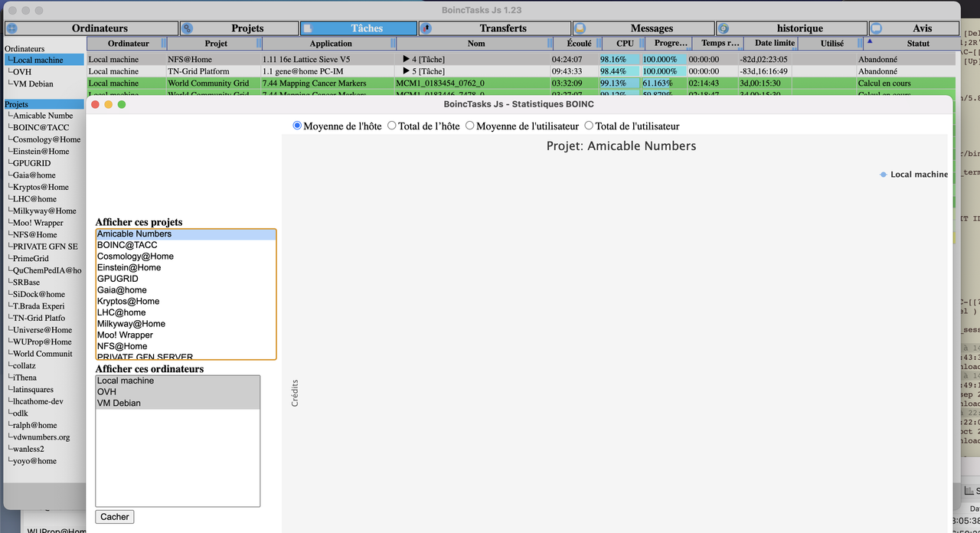The image size is (980, 533).
Task: Go to the Messages tab
Action: (642, 28)
